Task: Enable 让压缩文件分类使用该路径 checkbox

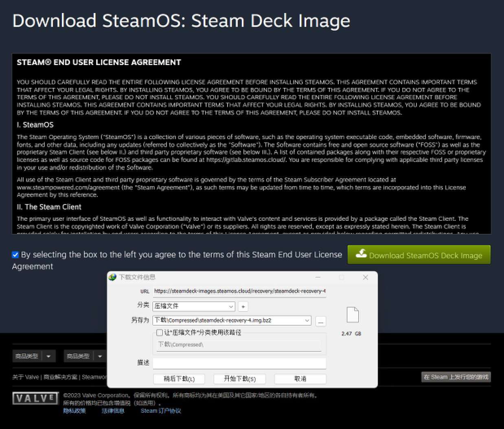Action: point(160,333)
